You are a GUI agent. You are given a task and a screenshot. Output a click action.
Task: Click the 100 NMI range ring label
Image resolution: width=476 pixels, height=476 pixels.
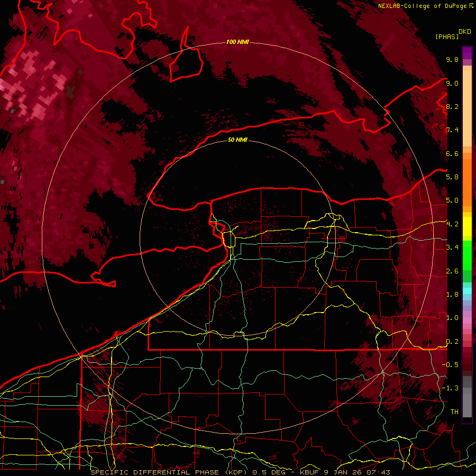(x=237, y=42)
